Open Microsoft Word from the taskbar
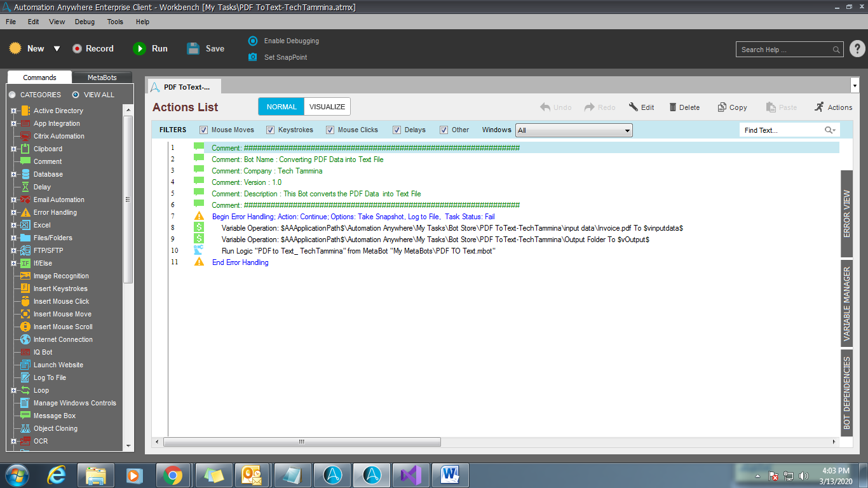This screenshot has width=868, height=488. 451,475
